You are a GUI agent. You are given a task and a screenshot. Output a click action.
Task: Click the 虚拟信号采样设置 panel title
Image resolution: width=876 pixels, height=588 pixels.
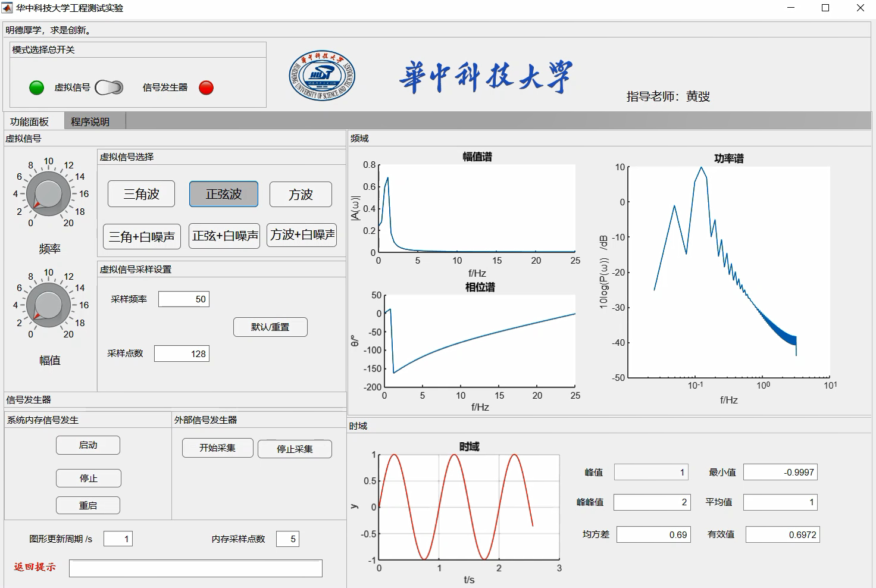pyautogui.click(x=135, y=270)
